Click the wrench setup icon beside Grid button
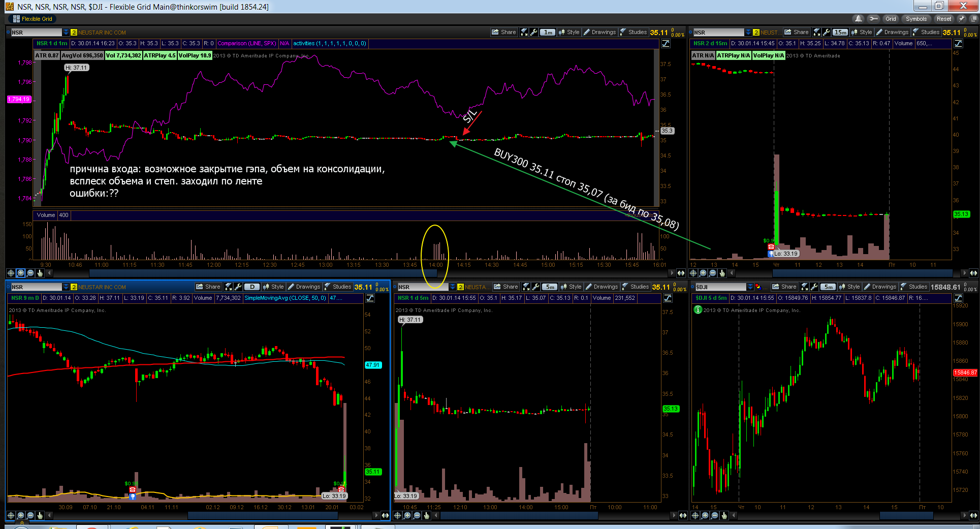Screen dimensions: 980x529 pos(873,19)
